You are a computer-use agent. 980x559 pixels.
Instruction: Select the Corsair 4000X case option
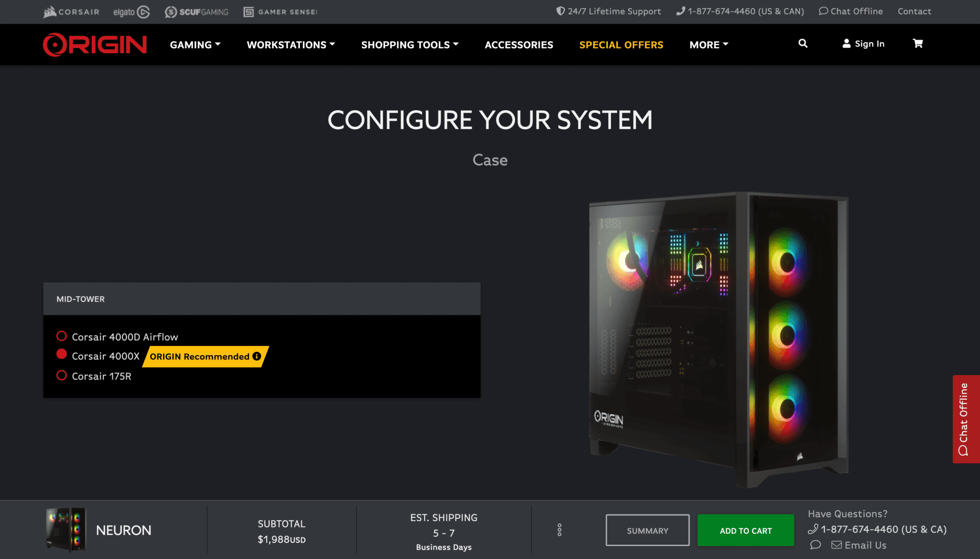click(x=62, y=355)
